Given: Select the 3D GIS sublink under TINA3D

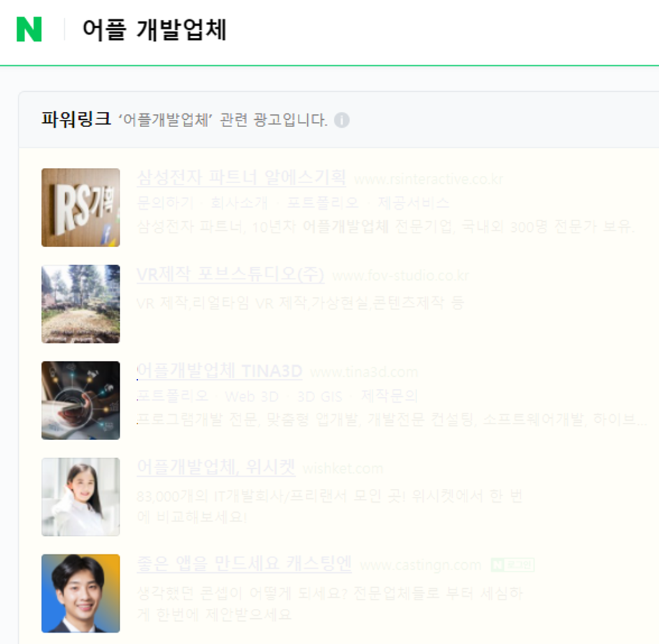Looking at the screenshot, I should click(319, 396).
